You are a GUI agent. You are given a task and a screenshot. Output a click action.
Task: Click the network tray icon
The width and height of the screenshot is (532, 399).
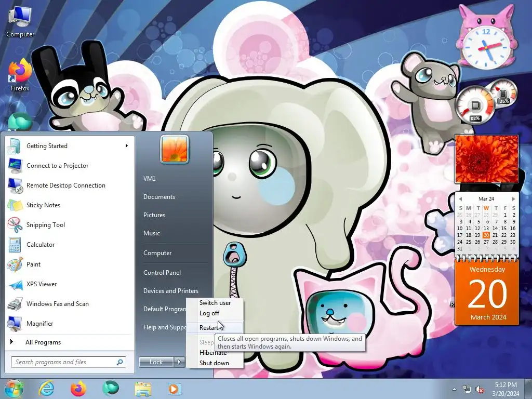coord(467,389)
